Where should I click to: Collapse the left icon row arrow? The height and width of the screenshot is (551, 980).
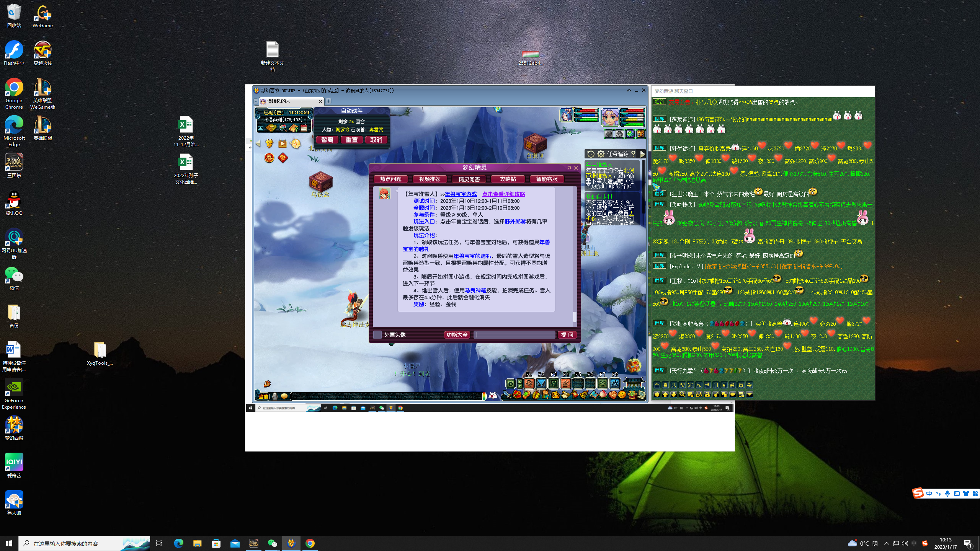(x=258, y=143)
